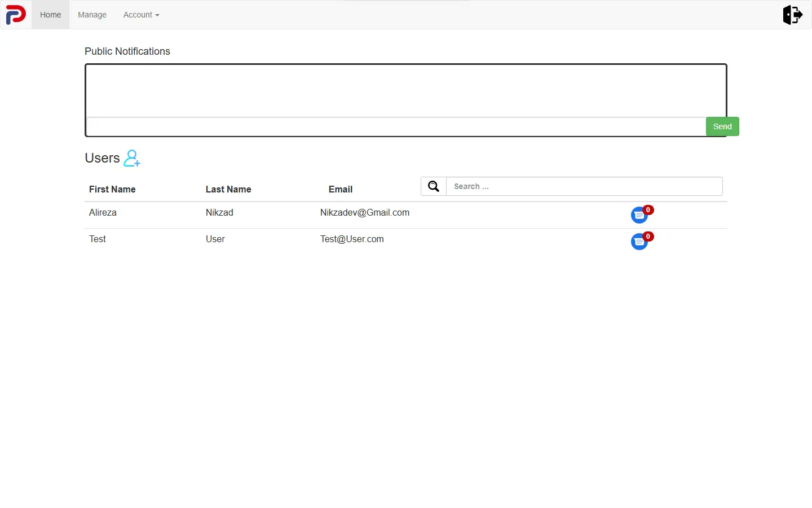
Task: Select Test@User.com email cell
Action: (x=352, y=239)
